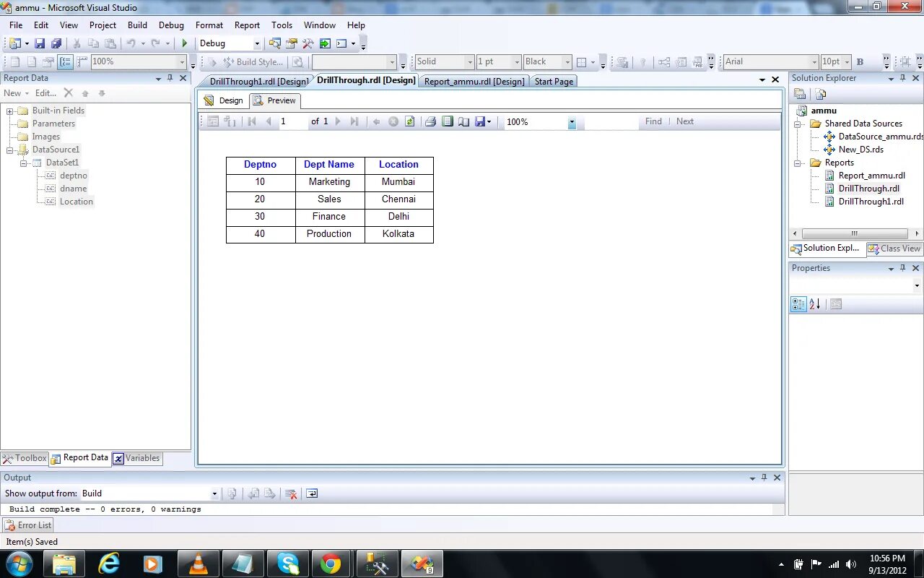The width and height of the screenshot is (924, 578).
Task: Switch to the DrillThrough1.rdl [Design] tab
Action: 258,82
